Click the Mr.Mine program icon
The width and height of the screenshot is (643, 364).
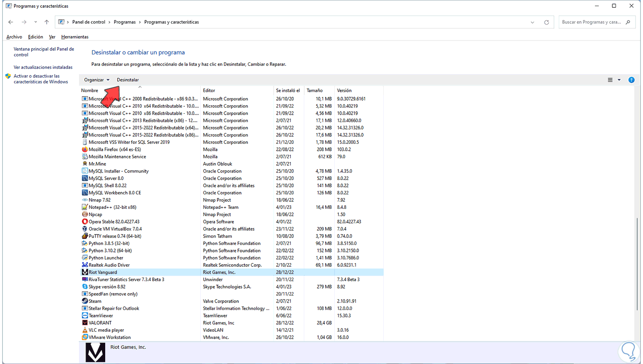85,164
